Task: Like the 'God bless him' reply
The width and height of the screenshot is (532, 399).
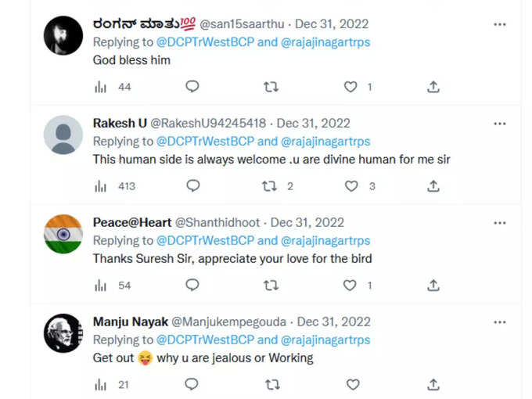Action: coord(350,87)
